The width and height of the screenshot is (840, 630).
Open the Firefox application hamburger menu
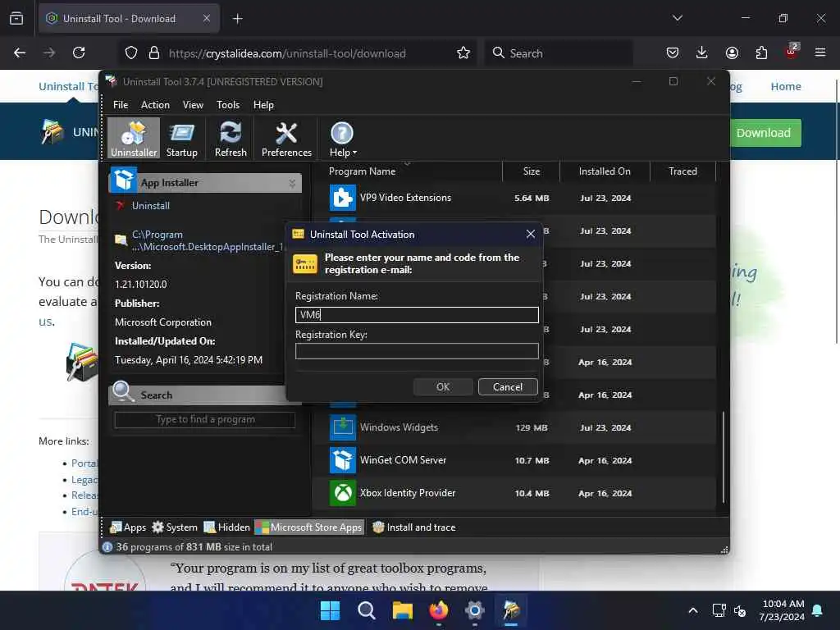click(819, 52)
